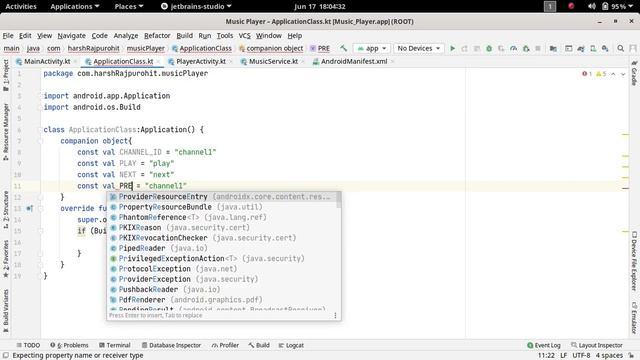Open the Logcat tool window

[x=291, y=345]
